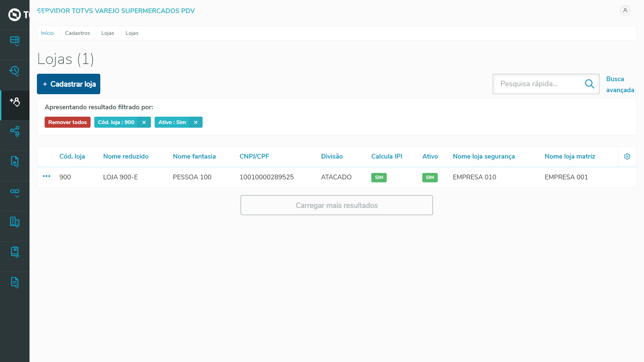
Task: Go to Início breadcrumb
Action: point(47,33)
